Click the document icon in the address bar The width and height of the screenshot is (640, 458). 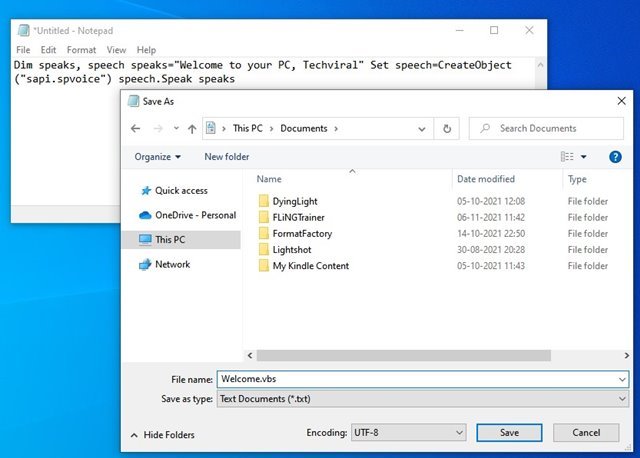(211, 128)
